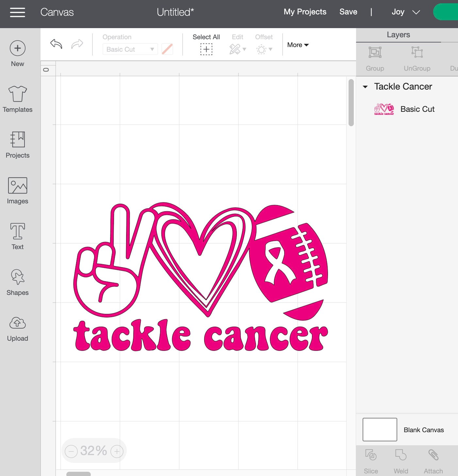Go to My Projects
This screenshot has width=458, height=476.
(305, 12)
